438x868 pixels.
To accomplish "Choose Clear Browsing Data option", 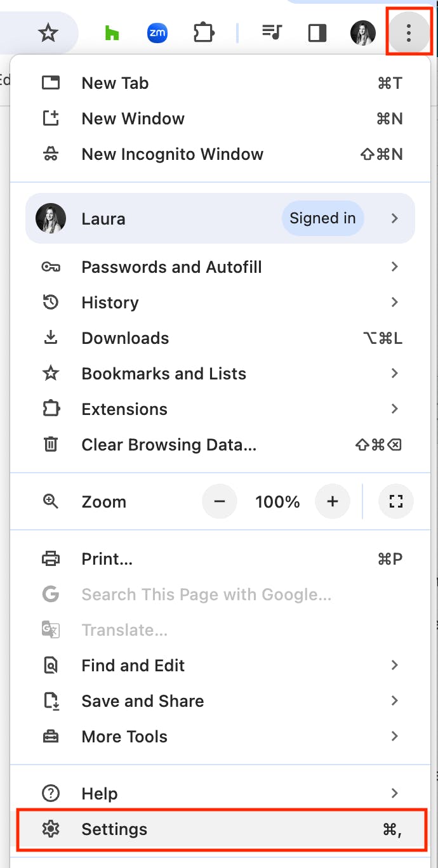I will (220, 445).
